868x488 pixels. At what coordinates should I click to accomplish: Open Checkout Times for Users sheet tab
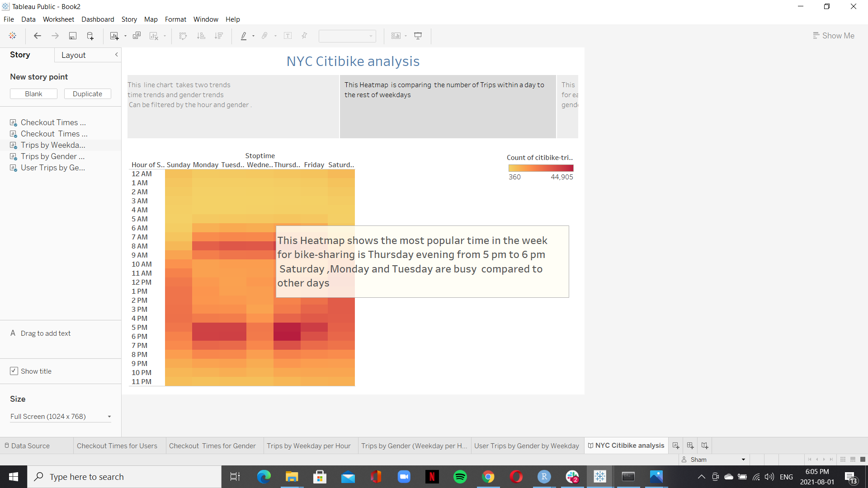[x=117, y=446]
